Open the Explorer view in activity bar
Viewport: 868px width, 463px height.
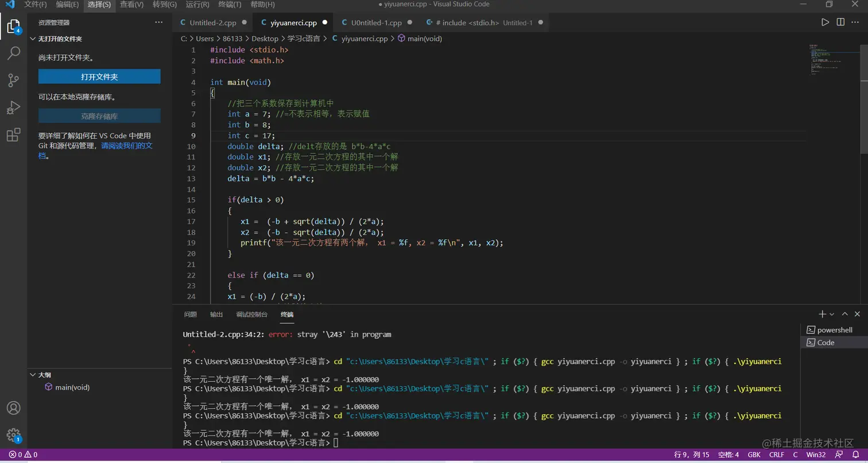[13, 26]
